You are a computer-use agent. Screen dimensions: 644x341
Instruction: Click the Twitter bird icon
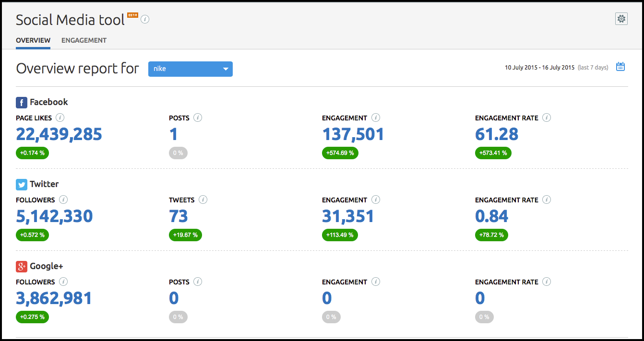click(22, 184)
